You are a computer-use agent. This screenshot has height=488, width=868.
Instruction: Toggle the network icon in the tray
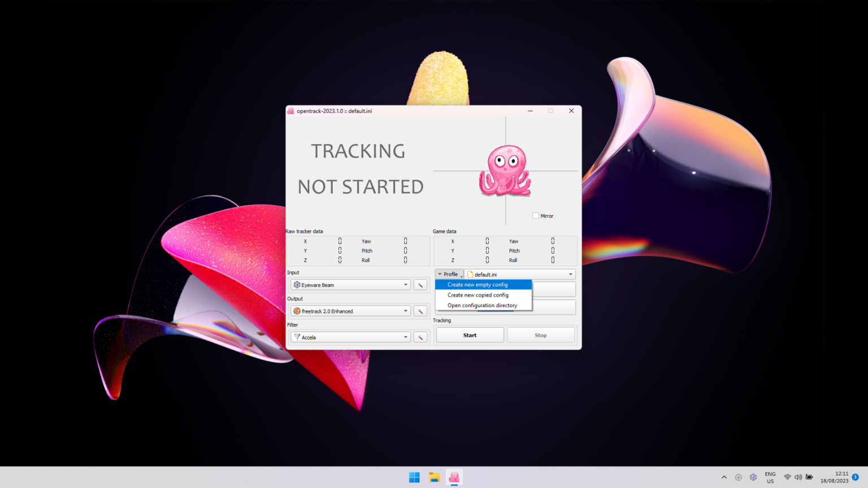(x=787, y=477)
